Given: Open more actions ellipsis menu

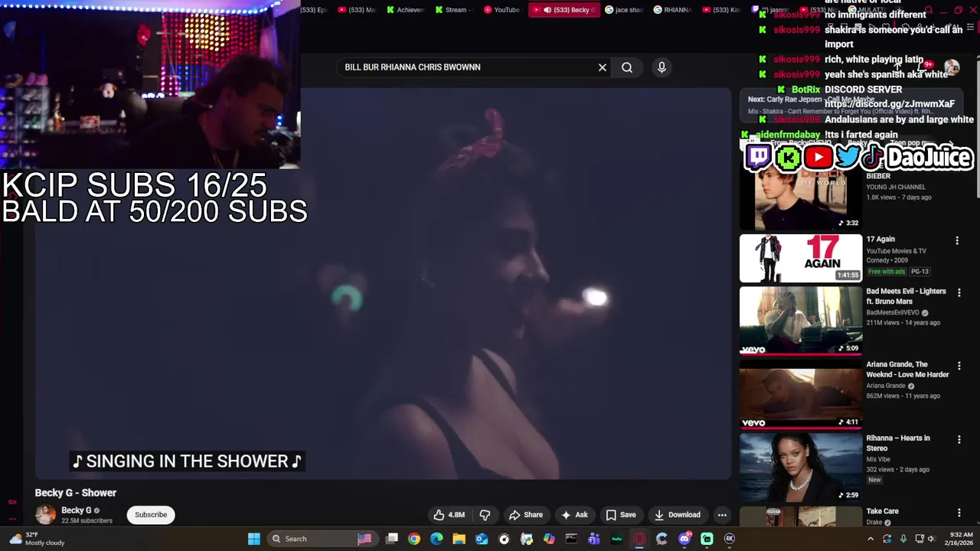Looking at the screenshot, I should 722,515.
